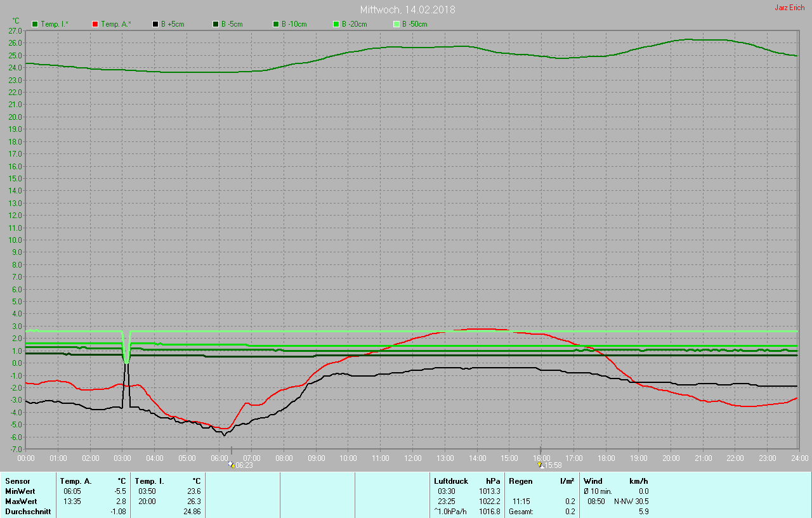
Task: Click the 'Mittwoch, 14.02.2018' chart title
Action: pos(407,10)
